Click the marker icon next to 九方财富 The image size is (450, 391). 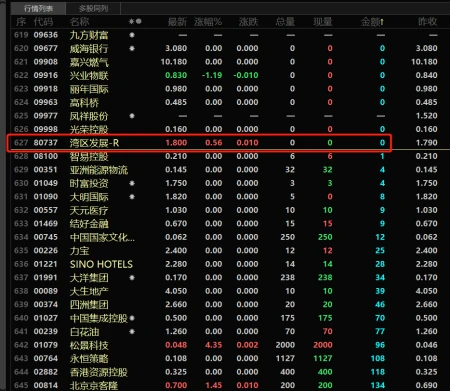point(132,35)
